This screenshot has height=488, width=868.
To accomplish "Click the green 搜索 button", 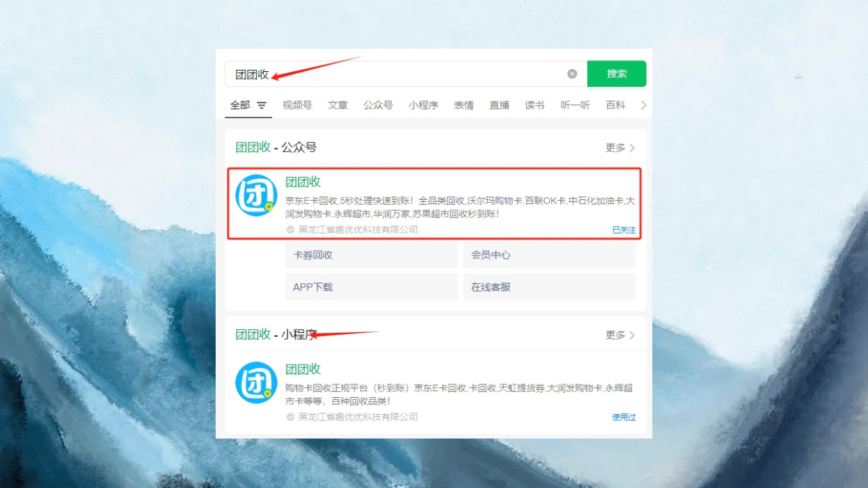I will [616, 74].
